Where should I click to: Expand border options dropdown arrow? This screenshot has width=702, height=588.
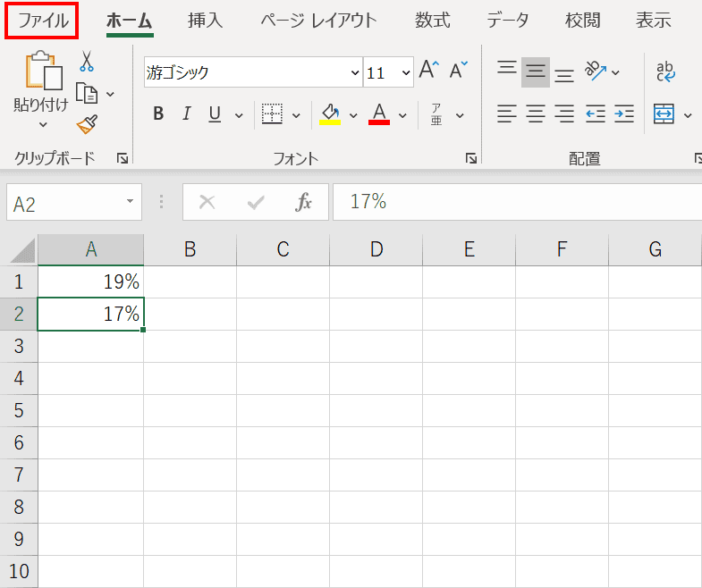click(x=296, y=115)
